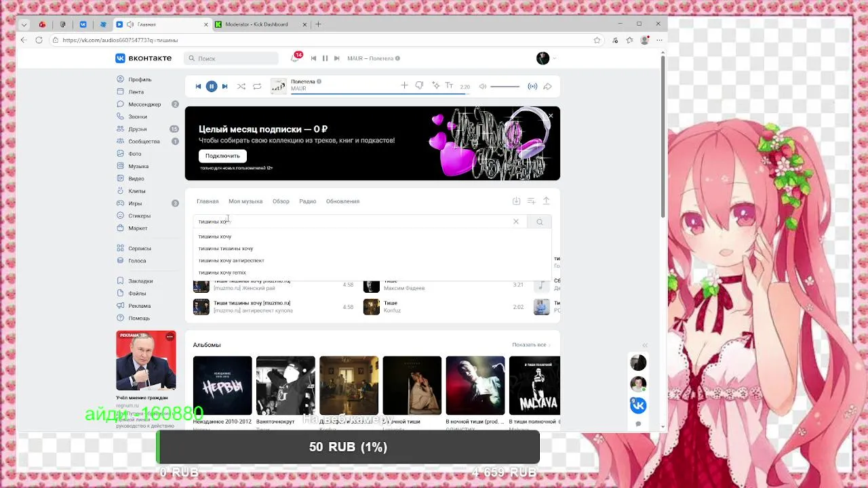
Task: Clear the music search query with X
Action: [516, 222]
